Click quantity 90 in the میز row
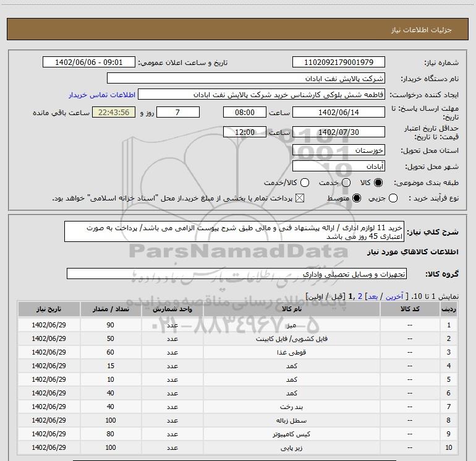476x461 pixels. point(111,325)
